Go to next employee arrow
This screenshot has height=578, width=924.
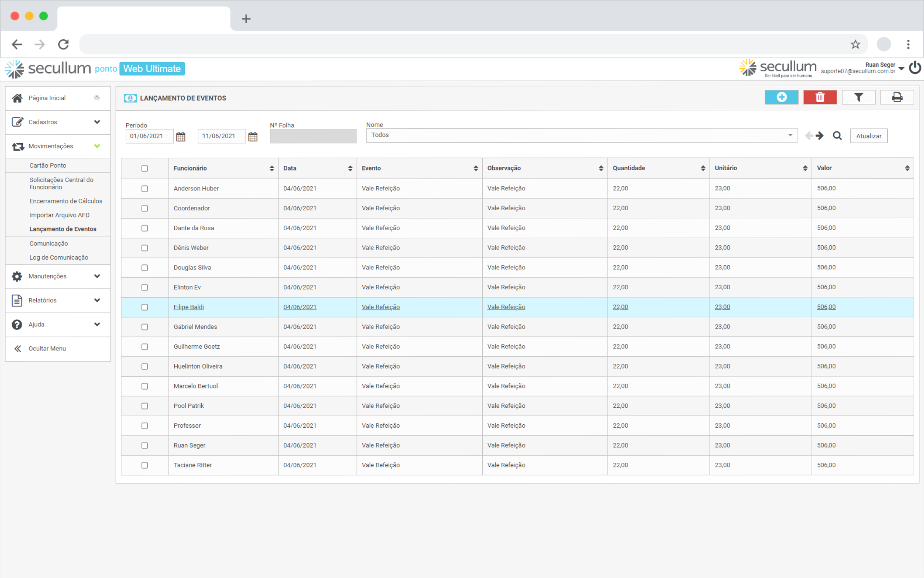[x=820, y=136]
